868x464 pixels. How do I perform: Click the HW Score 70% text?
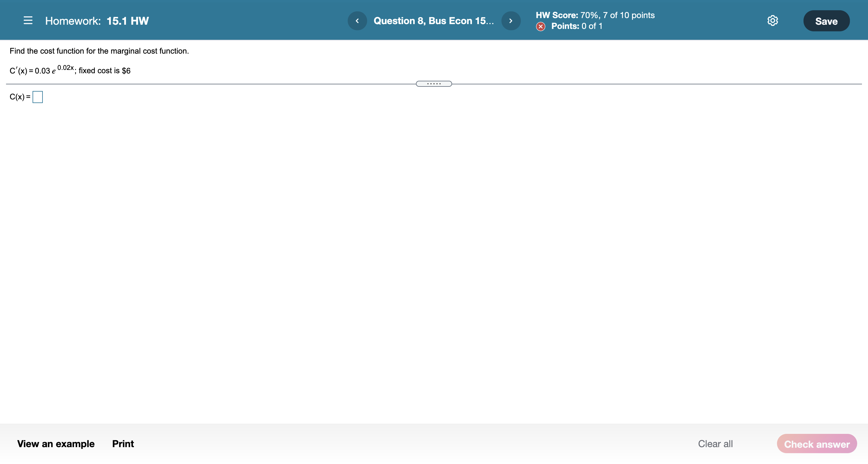(595, 15)
